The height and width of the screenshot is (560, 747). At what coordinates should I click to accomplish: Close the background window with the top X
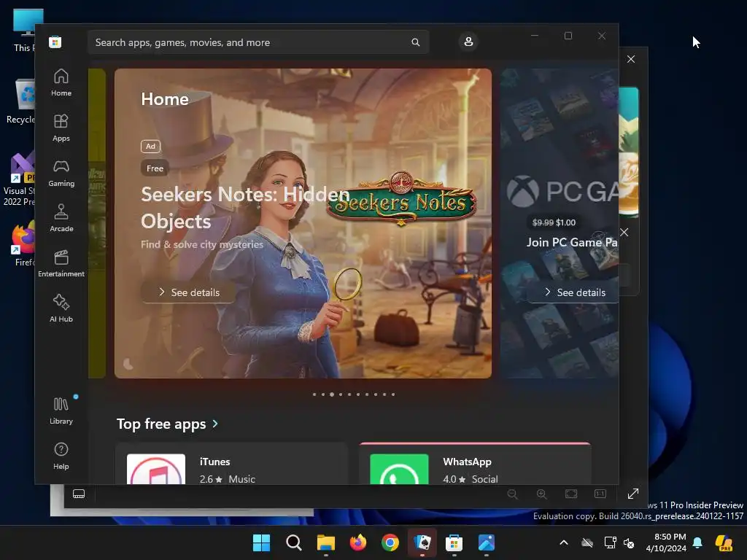coord(631,59)
